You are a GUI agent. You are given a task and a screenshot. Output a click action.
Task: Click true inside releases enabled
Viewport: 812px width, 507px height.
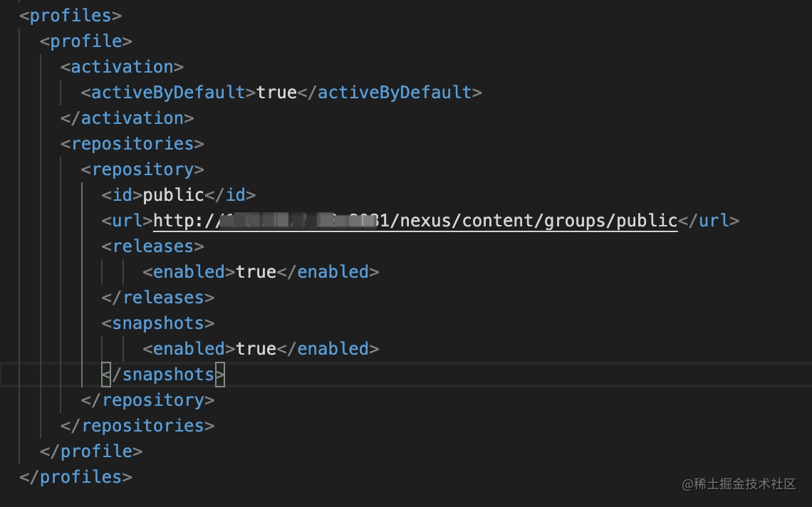coord(256,272)
